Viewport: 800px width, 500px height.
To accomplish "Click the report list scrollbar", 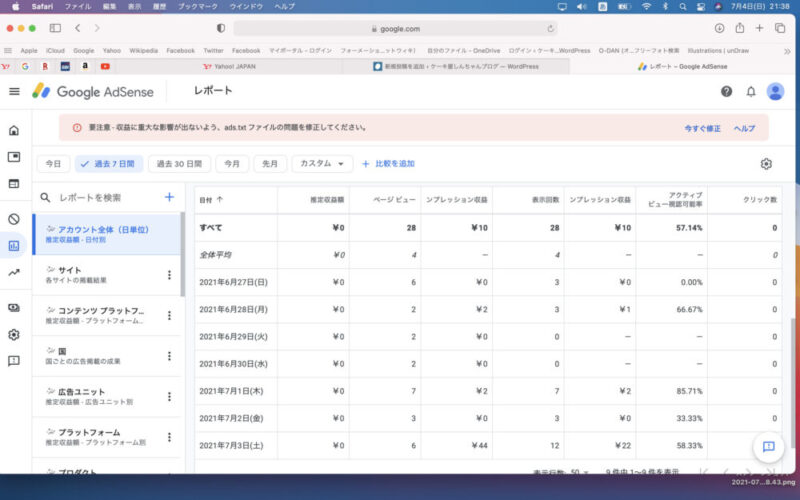I will point(183,254).
